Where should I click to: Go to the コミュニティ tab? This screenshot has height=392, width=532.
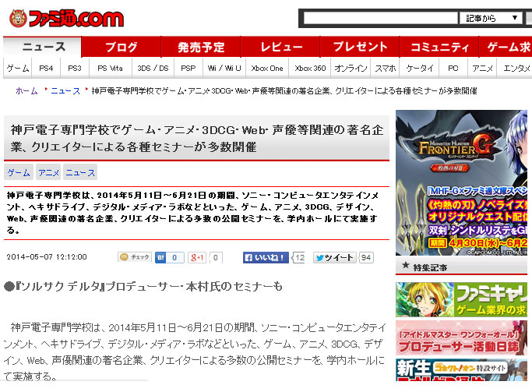pyautogui.click(x=439, y=47)
